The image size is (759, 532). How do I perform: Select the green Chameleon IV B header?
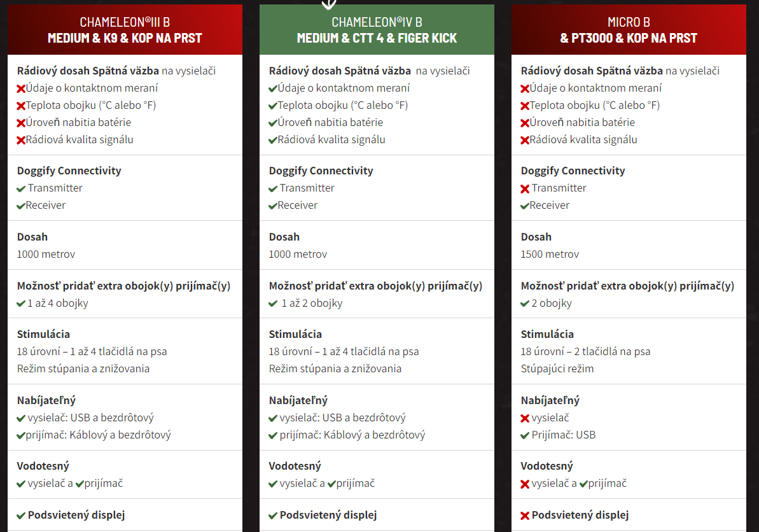pyautogui.click(x=377, y=29)
